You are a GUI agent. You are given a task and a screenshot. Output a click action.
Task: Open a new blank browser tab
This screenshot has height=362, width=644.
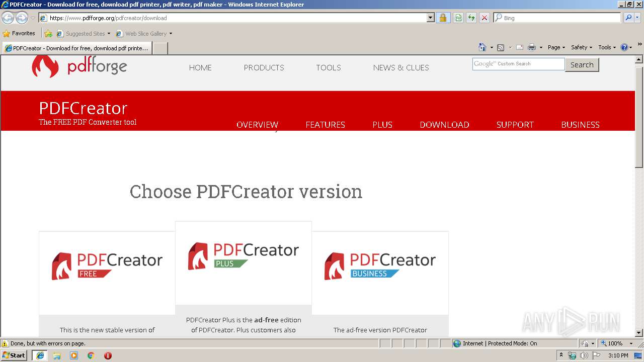[x=160, y=48]
